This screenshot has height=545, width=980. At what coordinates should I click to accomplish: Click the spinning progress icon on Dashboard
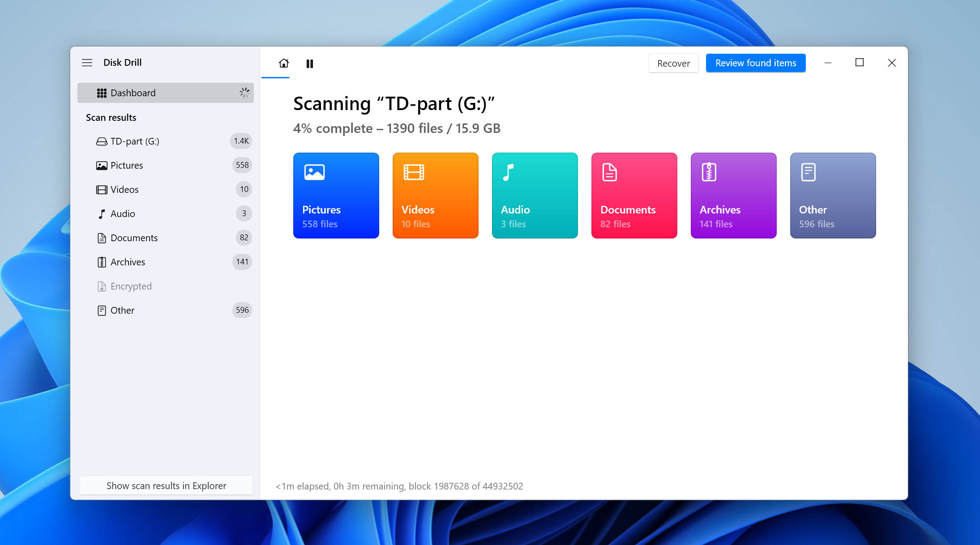click(x=244, y=93)
